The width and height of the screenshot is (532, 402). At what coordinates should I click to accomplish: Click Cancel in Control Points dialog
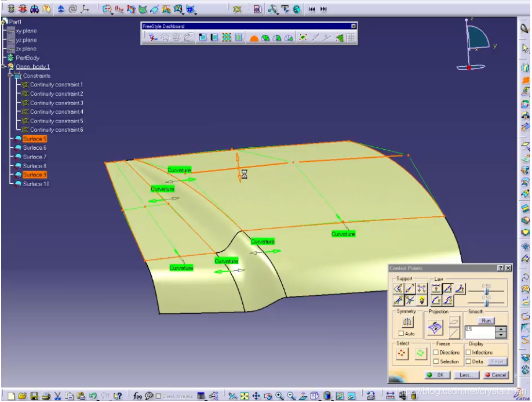point(495,375)
